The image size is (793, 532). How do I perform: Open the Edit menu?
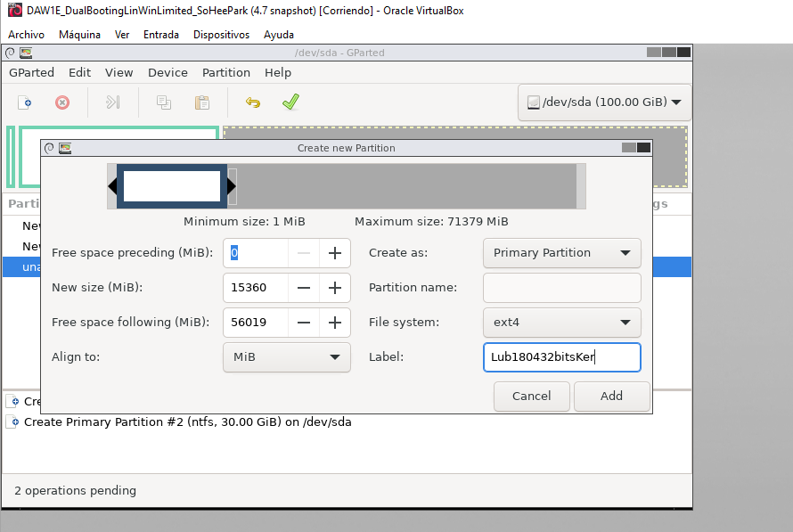79,73
